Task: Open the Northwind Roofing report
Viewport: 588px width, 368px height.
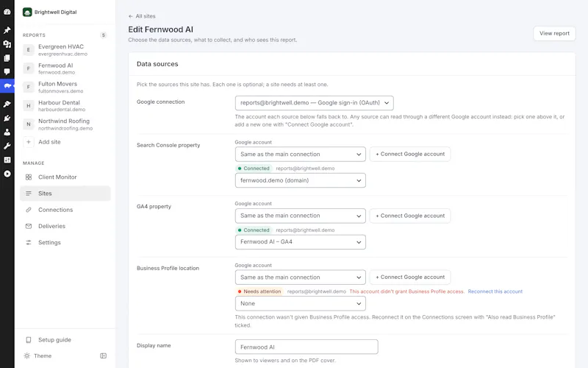Action: point(65,124)
